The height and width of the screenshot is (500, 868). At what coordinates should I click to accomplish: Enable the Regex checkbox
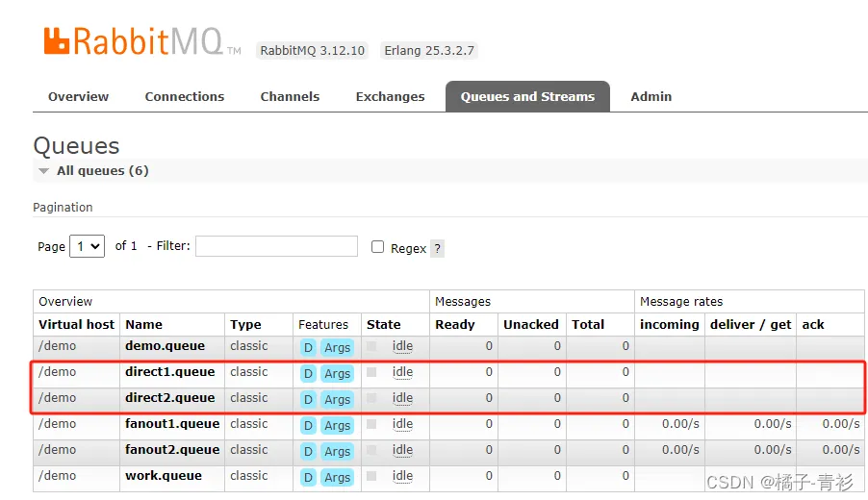pyautogui.click(x=377, y=247)
